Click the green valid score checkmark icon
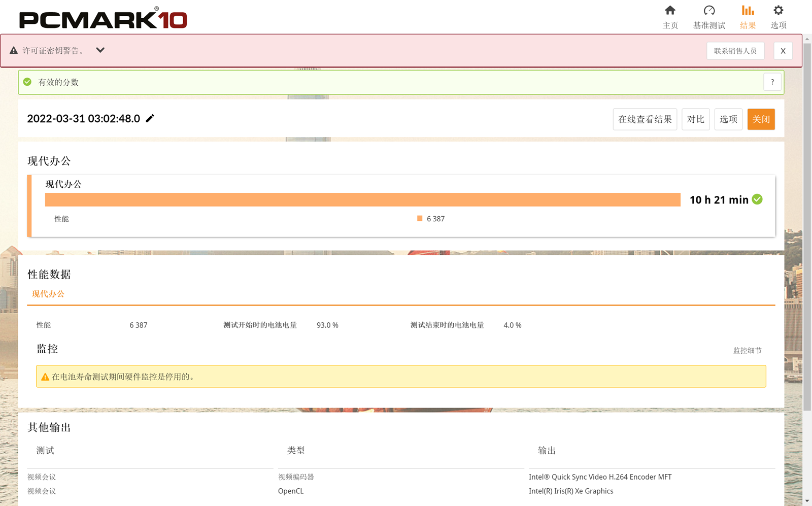 point(27,82)
